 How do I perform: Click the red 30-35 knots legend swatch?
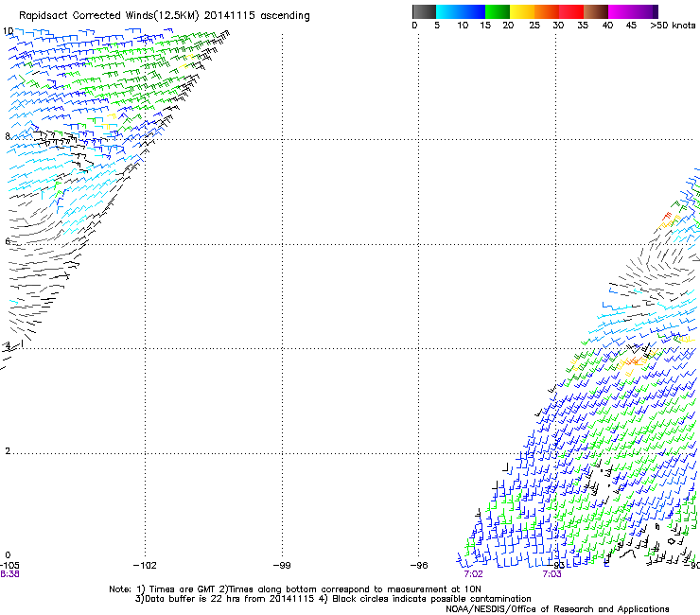[x=571, y=11]
